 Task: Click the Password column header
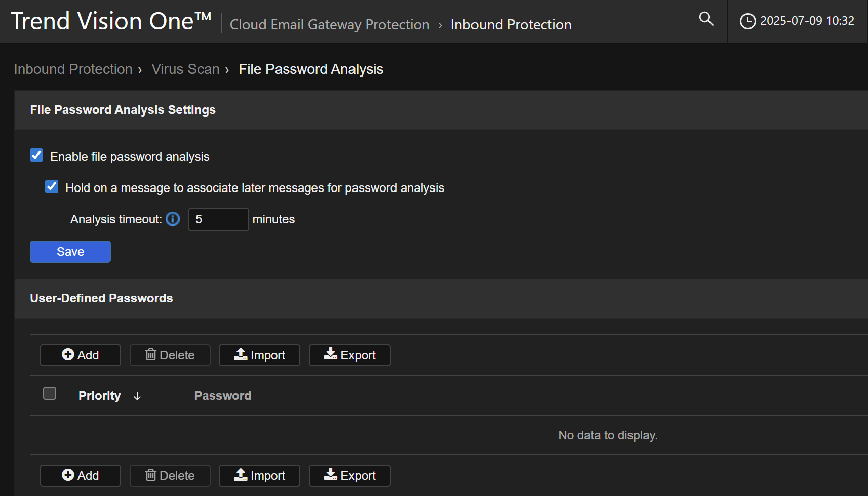tap(223, 396)
